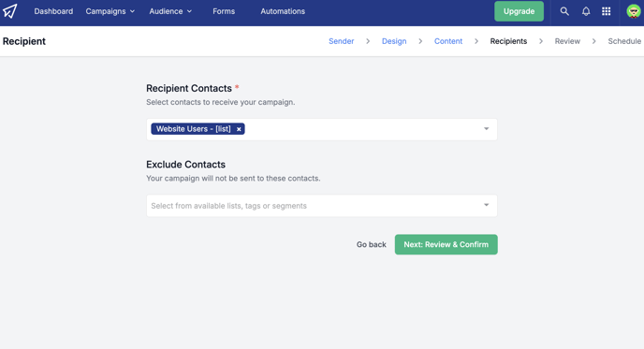Jump to the Design step
644x349 pixels.
[x=394, y=41]
